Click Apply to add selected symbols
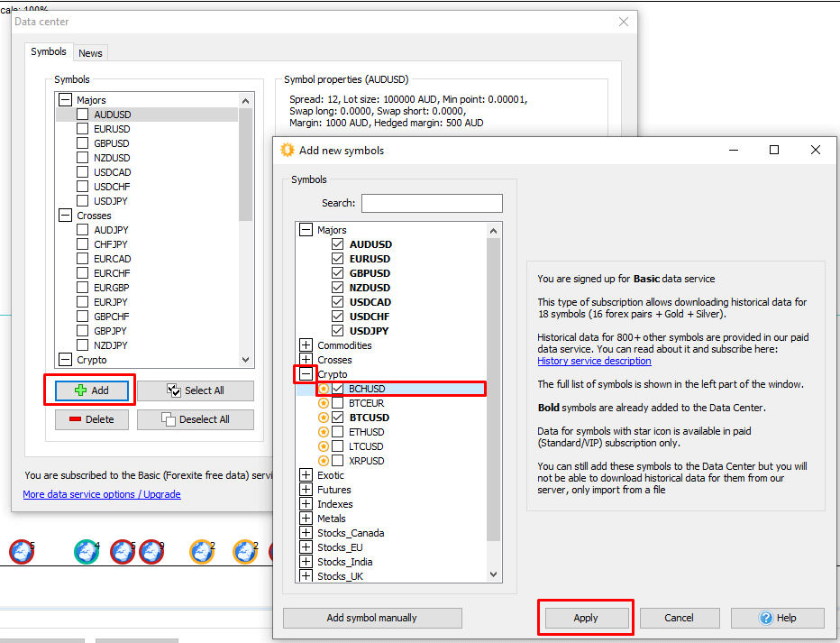 (586, 618)
